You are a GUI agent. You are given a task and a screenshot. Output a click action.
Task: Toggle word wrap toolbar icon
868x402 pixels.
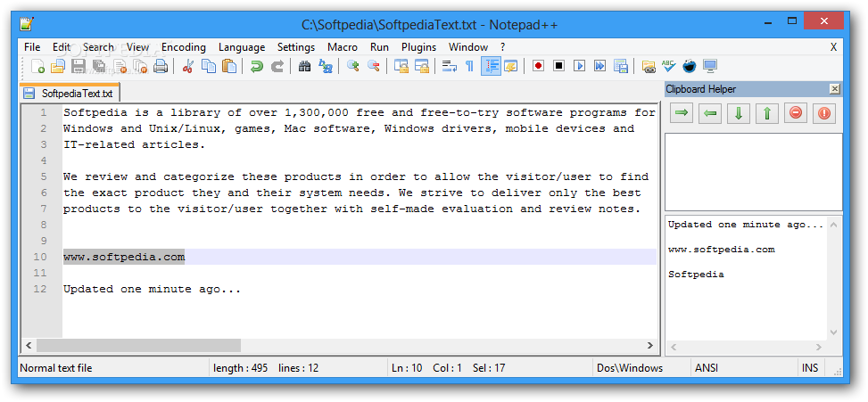[449, 66]
